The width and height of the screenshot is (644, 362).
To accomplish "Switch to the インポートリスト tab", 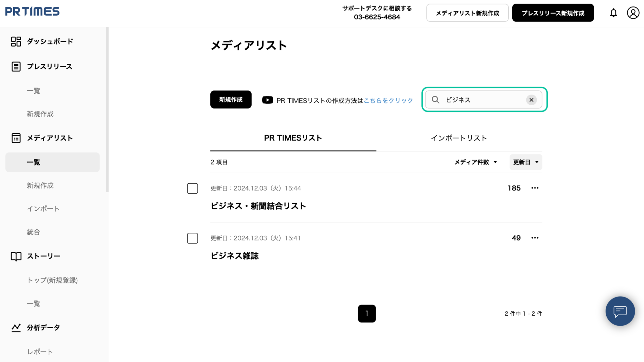I will click(459, 138).
